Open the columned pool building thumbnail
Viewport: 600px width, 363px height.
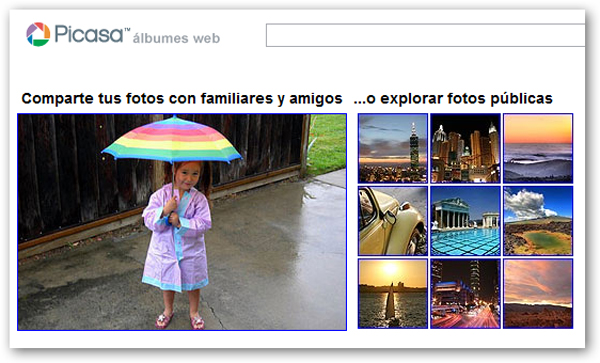pyautogui.click(x=465, y=221)
